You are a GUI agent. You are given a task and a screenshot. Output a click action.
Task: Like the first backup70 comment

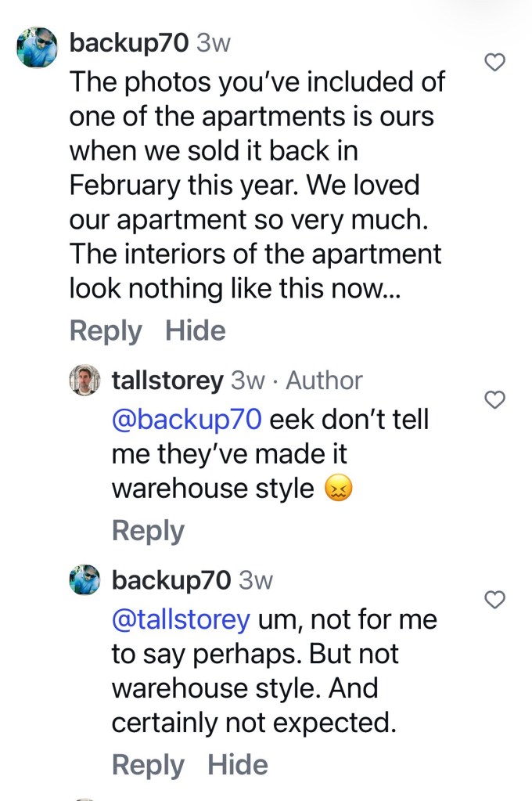click(494, 63)
